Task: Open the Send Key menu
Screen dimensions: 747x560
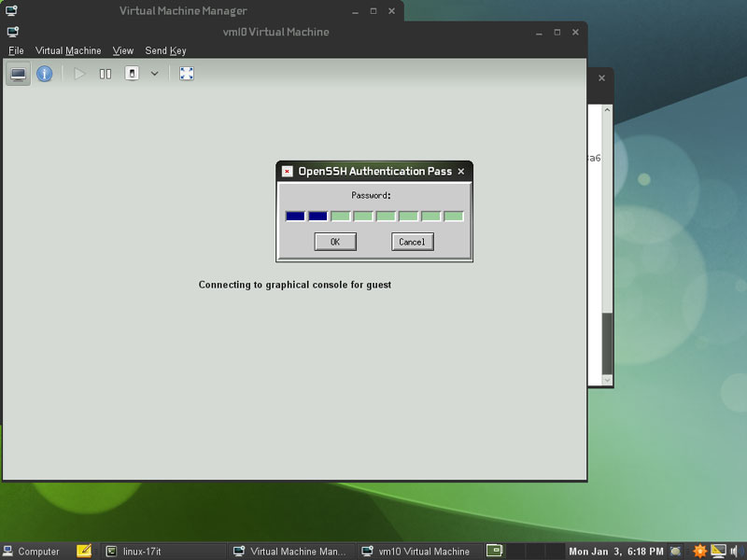Action: [x=165, y=50]
